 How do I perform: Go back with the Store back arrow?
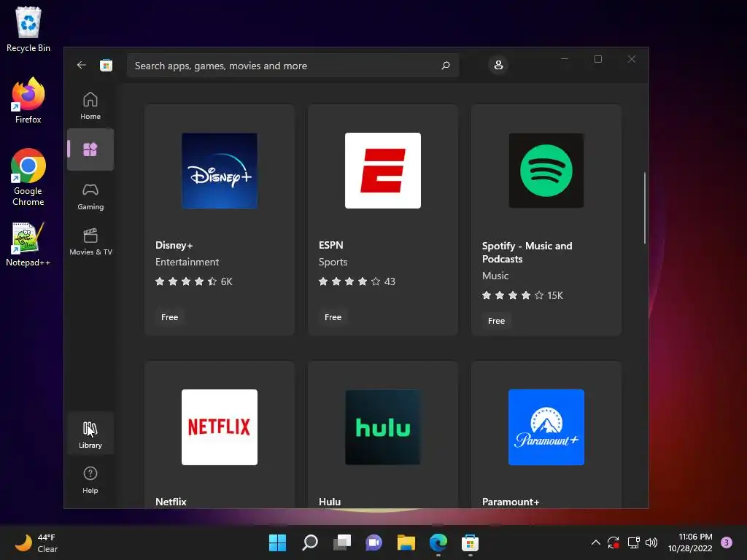click(x=82, y=65)
